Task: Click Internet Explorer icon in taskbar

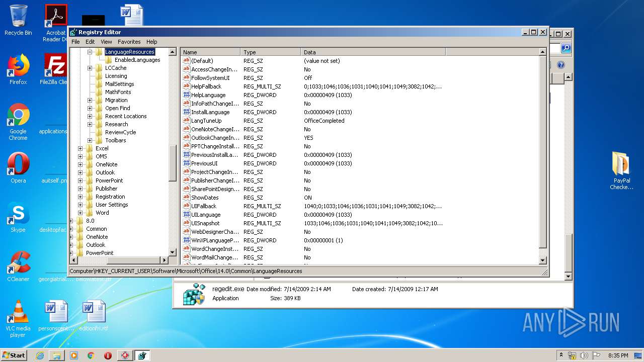Action: point(40,355)
